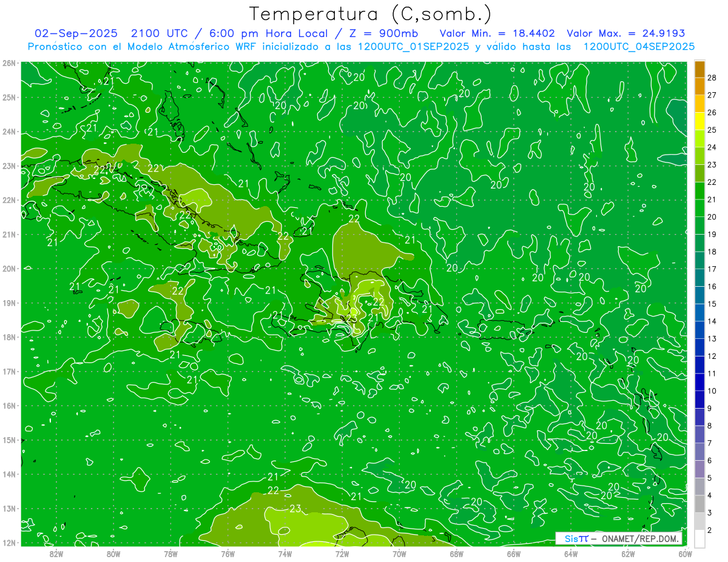728x562 pixels.
Task: Click color bar label 28
Action: 712,78
